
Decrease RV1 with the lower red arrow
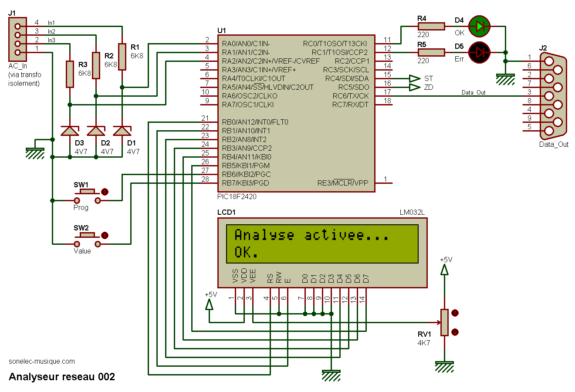[455, 332]
